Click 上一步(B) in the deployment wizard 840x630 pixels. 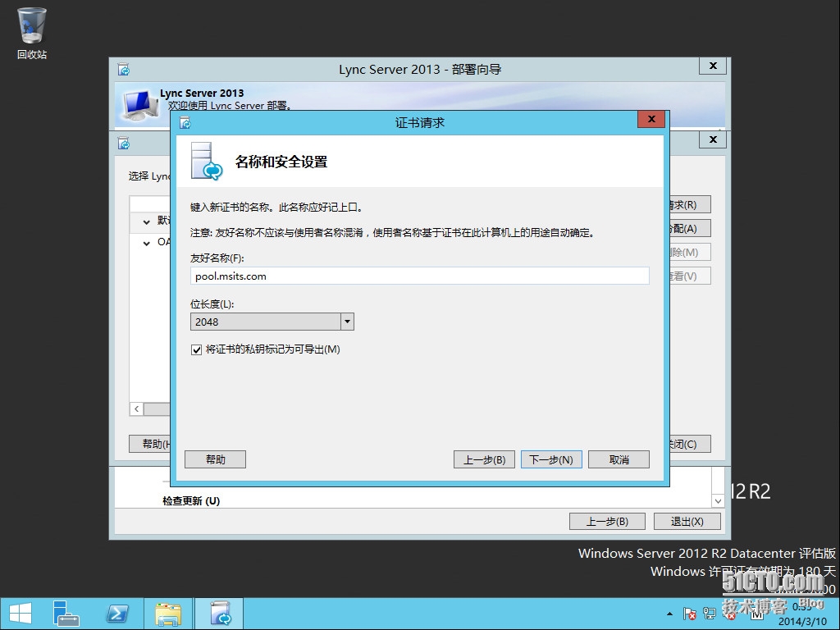(608, 521)
